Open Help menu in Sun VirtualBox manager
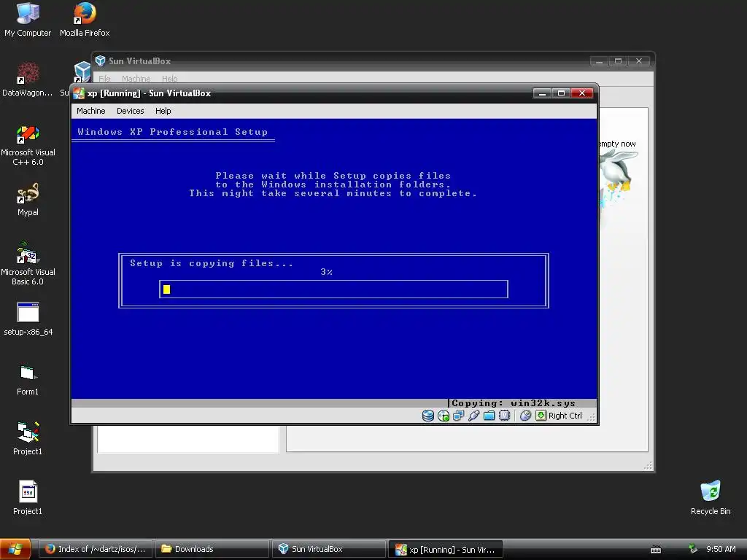This screenshot has height=560, width=747. click(x=169, y=79)
